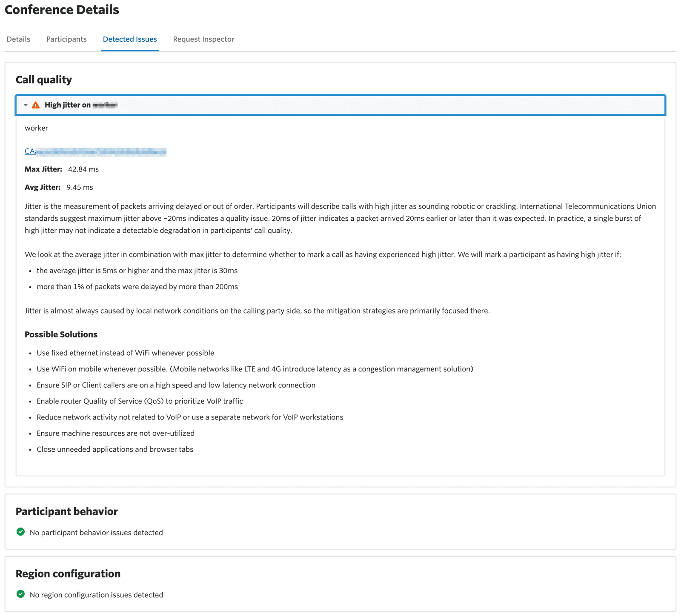
Task: Click the Call quality section heading
Action: (x=44, y=80)
